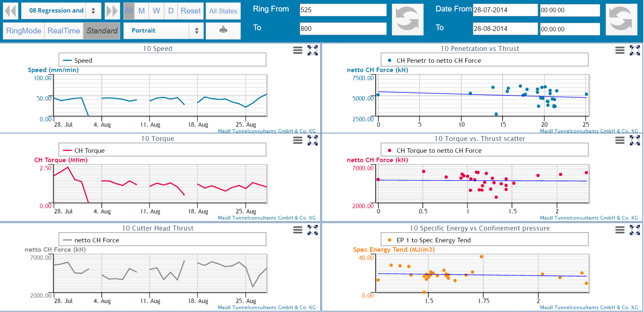Viewport: 644px width, 312px height.
Task: Select the Standard mode
Action: point(102,31)
